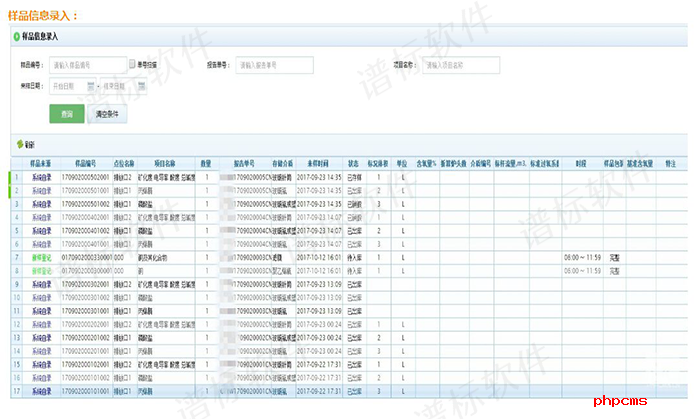The width and height of the screenshot is (700, 419).
Task: Enable the 单号扫描 checkbox
Action: (132, 65)
